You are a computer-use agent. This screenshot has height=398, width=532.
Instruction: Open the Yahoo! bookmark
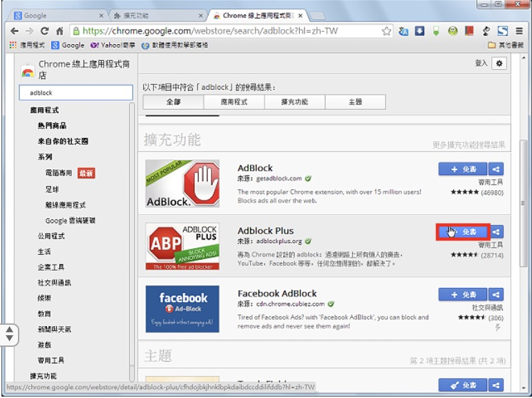(x=113, y=45)
